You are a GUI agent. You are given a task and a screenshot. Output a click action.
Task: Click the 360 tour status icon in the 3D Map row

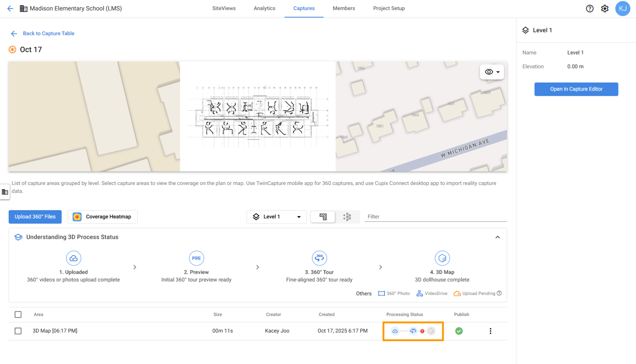(x=413, y=331)
